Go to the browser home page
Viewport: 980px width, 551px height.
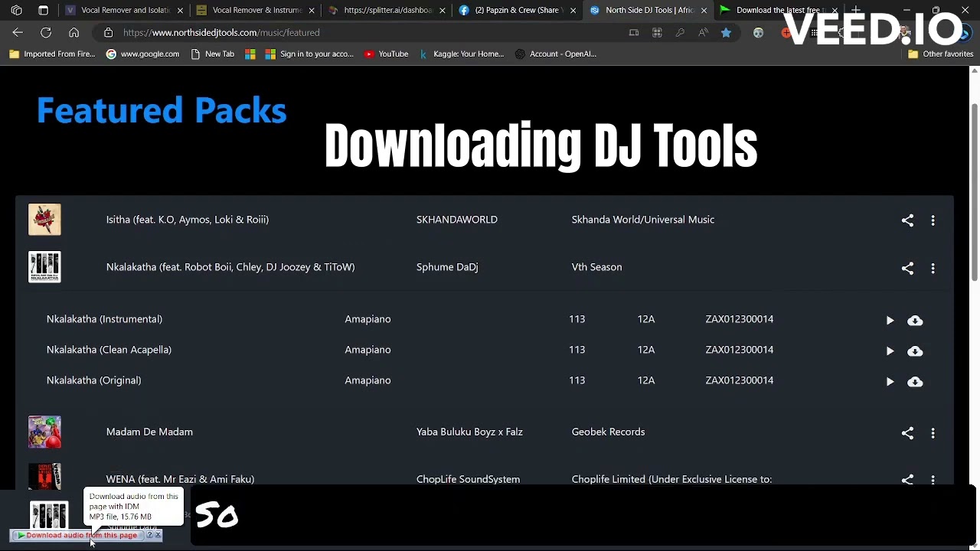click(x=73, y=33)
